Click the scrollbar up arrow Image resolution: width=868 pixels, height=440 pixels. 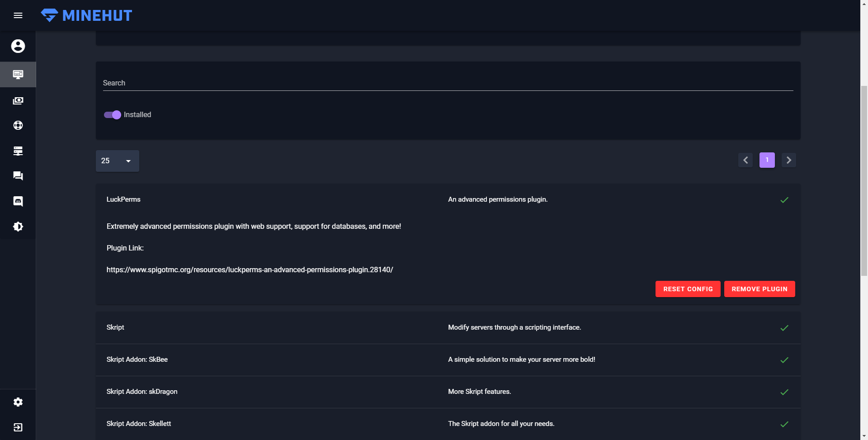click(864, 4)
